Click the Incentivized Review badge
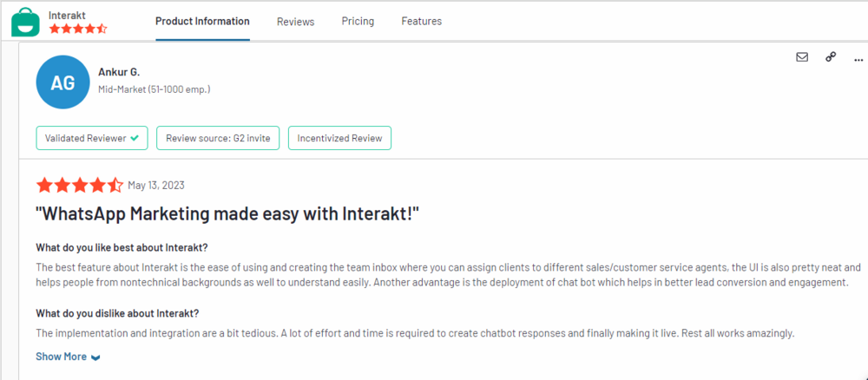Image resolution: width=868 pixels, height=380 pixels. pos(339,138)
